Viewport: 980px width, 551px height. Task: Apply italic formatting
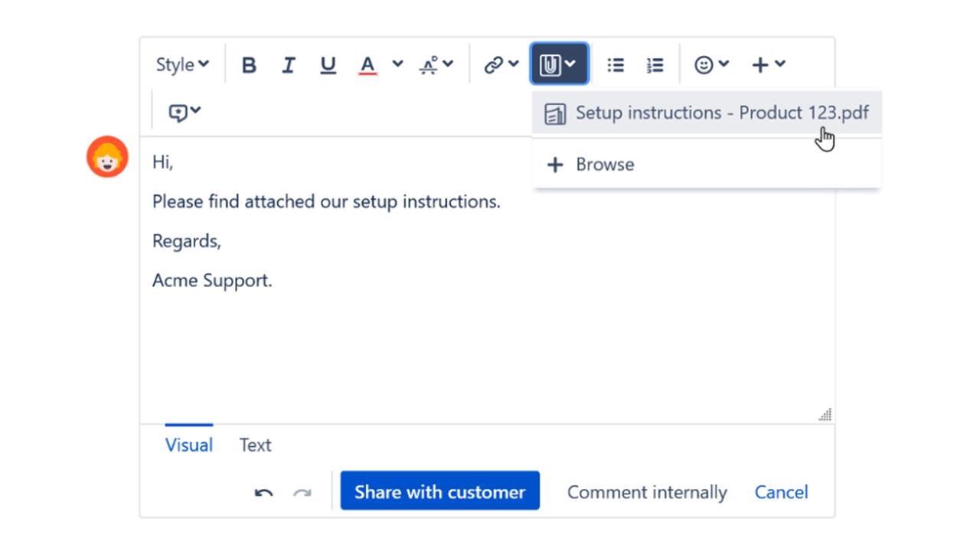pos(289,64)
